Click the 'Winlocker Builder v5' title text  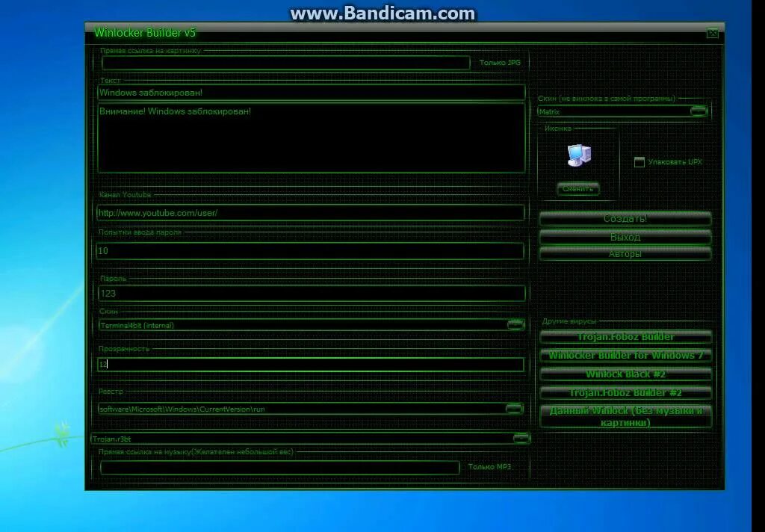tap(145, 33)
